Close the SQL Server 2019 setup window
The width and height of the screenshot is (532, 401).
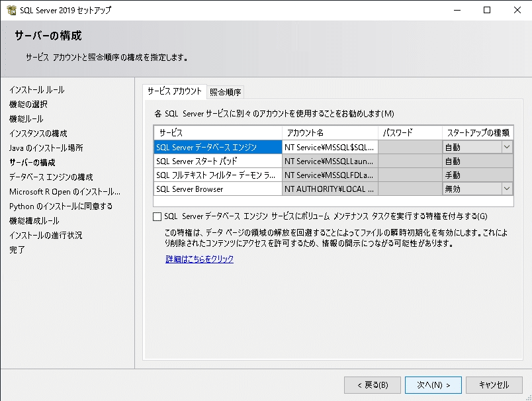(517, 10)
